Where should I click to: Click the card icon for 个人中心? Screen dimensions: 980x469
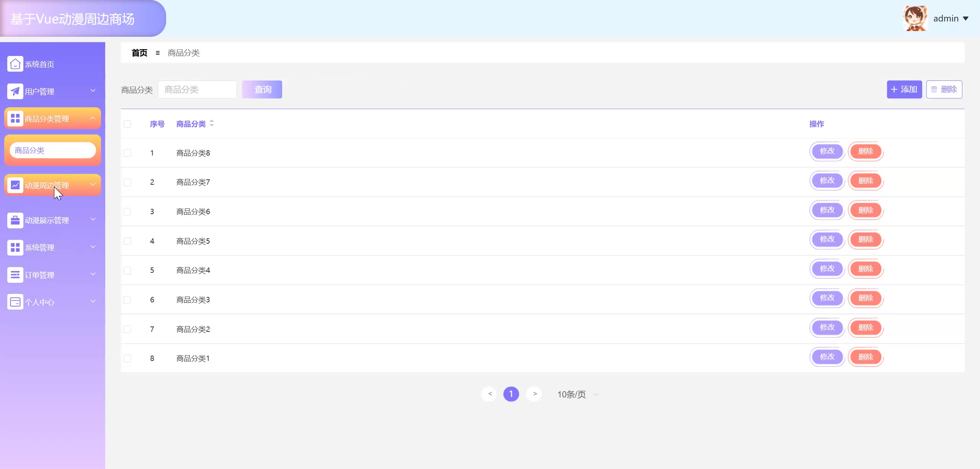(15, 302)
